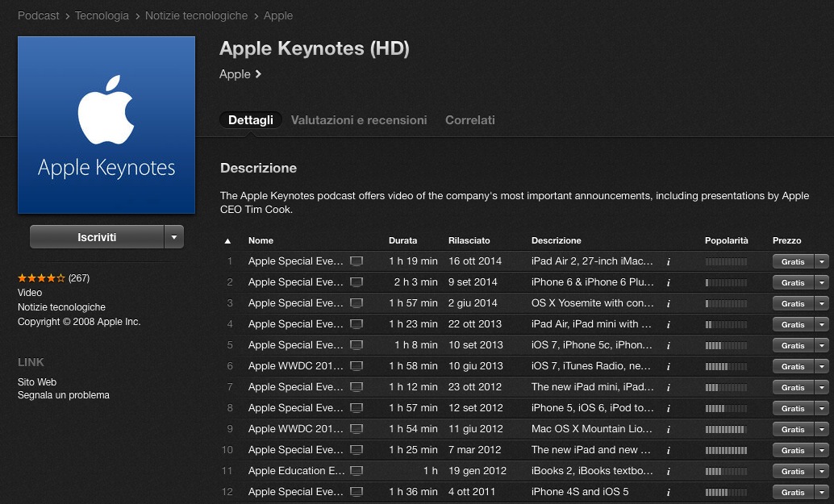Open info icon for iBooks 2 episode
Viewport: 834px width, 504px height.
669,472
